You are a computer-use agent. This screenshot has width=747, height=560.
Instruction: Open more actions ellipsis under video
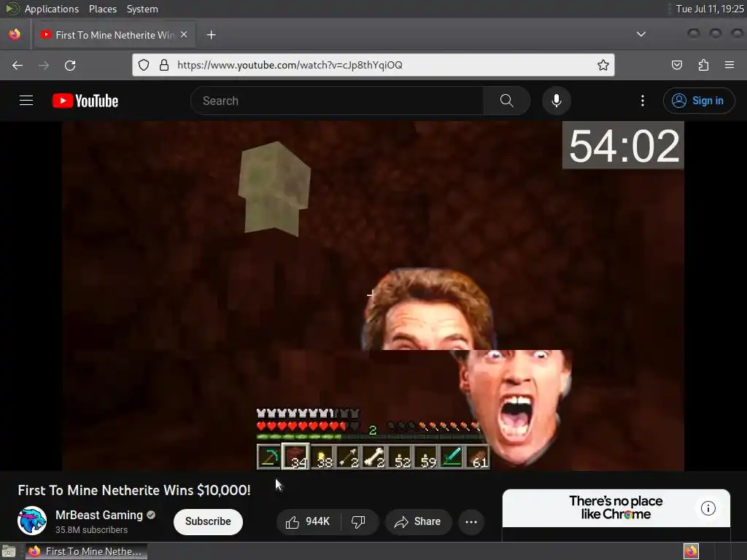tap(471, 521)
